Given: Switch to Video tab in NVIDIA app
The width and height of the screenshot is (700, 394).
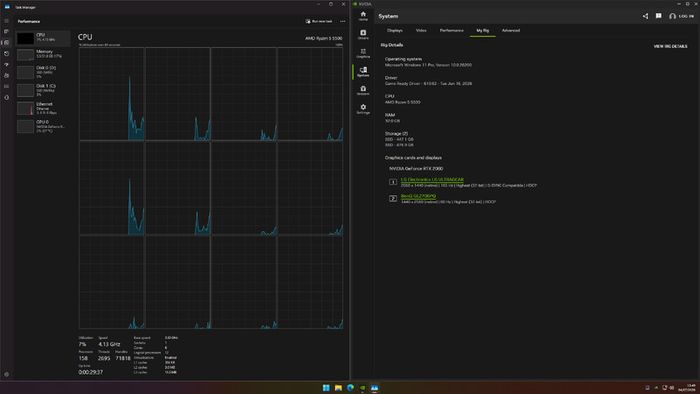Looking at the screenshot, I should click(421, 30).
